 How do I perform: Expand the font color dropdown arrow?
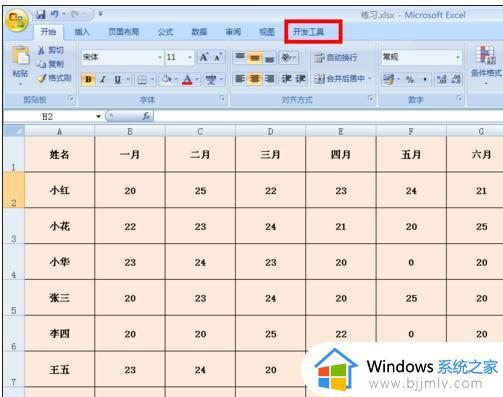pyautogui.click(x=197, y=79)
